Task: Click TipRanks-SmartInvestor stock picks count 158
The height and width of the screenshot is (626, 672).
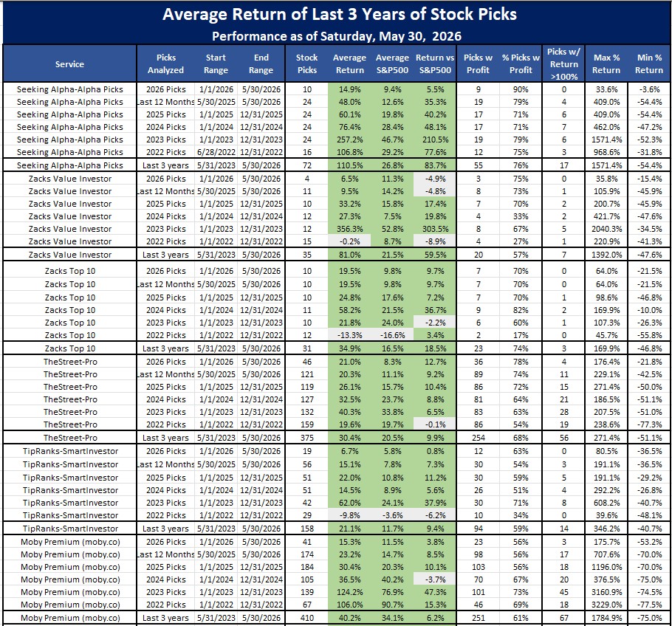Action: (x=307, y=529)
